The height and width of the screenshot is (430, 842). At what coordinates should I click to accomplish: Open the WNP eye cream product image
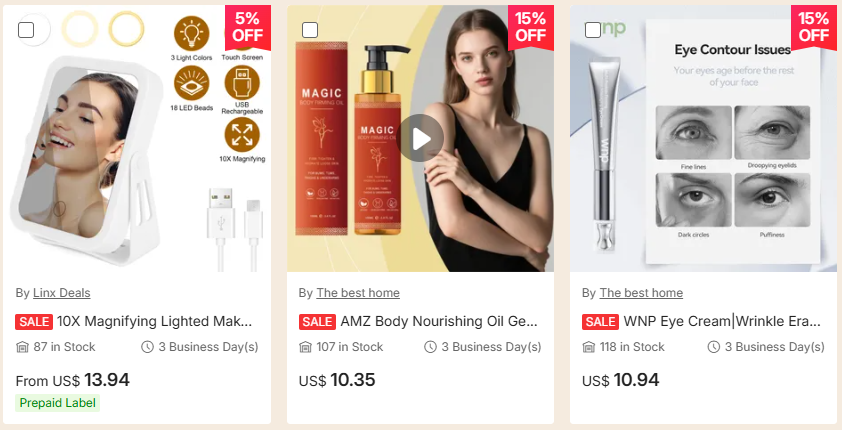(703, 139)
